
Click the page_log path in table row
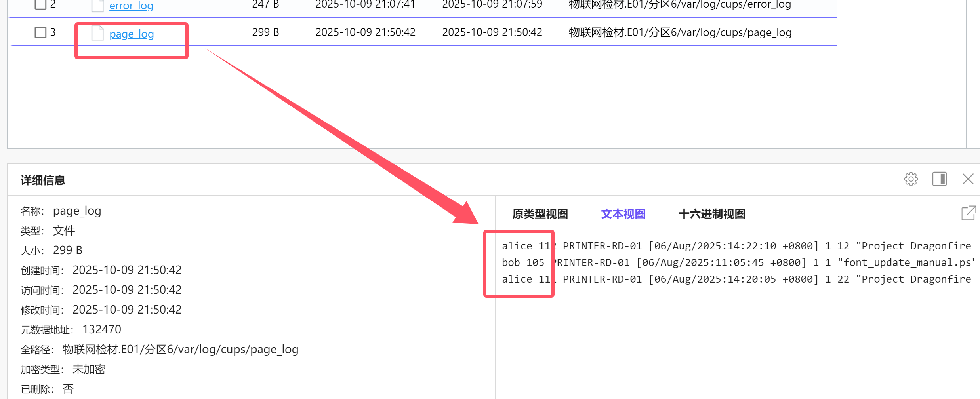click(680, 32)
